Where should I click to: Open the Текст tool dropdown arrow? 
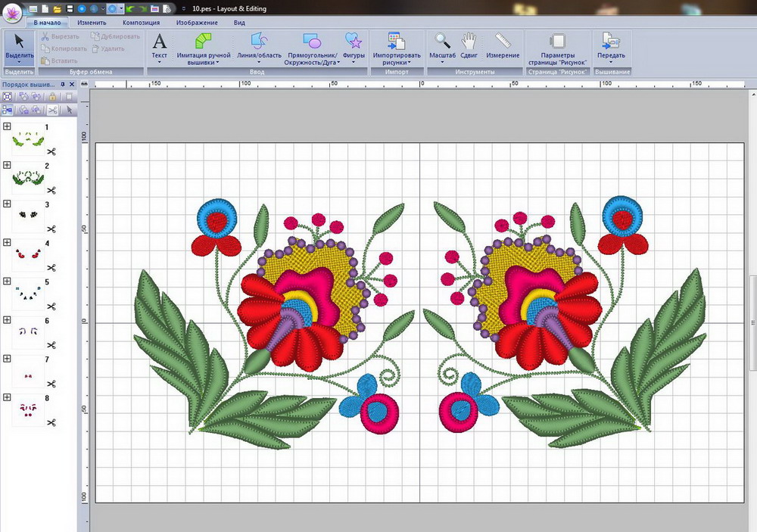click(x=159, y=62)
